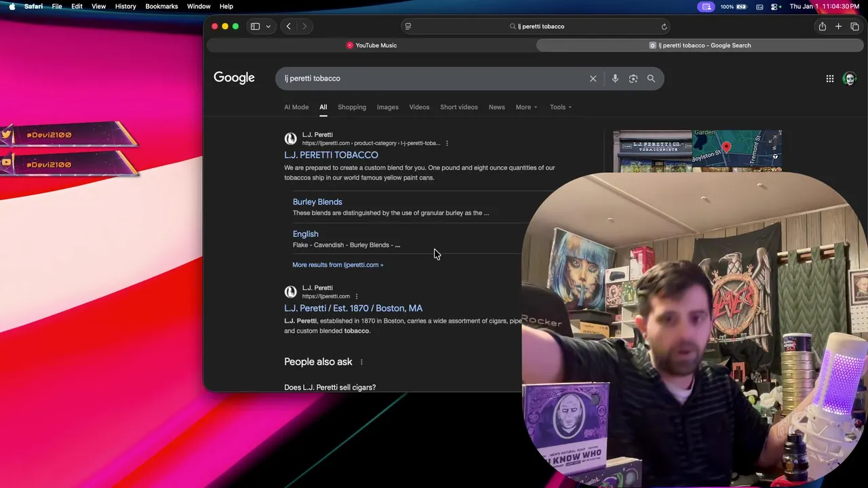Open the Help menu
Image resolution: width=868 pixels, height=488 pixels.
pos(226,6)
